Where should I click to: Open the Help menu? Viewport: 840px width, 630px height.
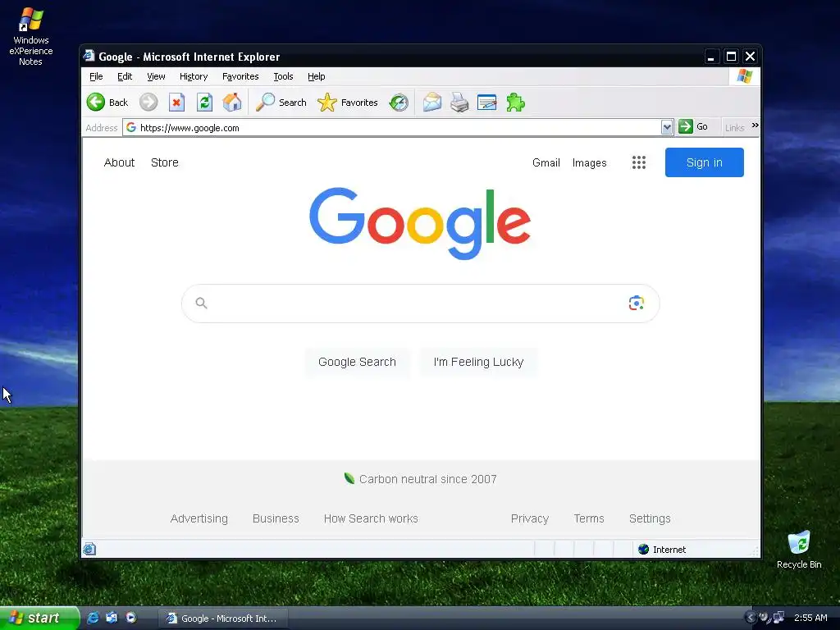pos(316,76)
